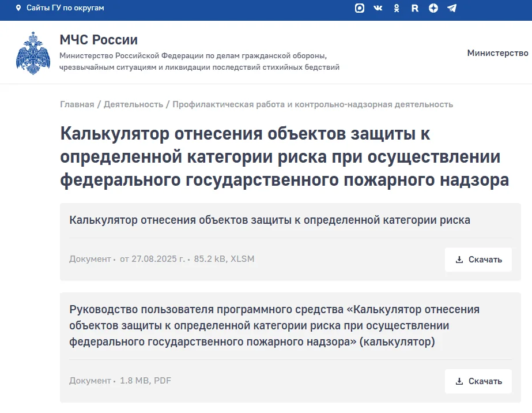
Task: Click the file size '1.8 MB, PDF'
Action: 145,380
